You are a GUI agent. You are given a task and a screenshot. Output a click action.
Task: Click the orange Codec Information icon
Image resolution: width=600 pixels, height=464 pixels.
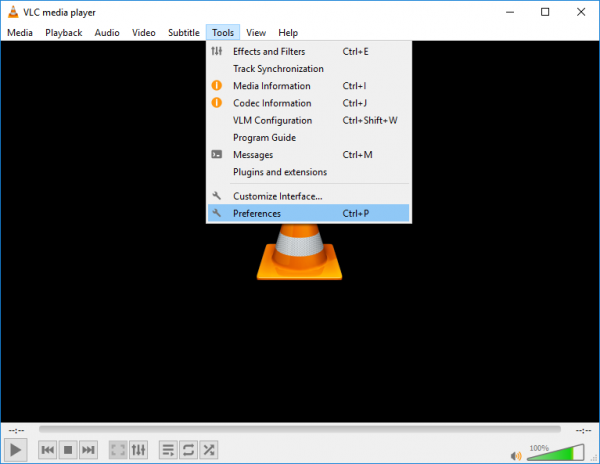217,103
